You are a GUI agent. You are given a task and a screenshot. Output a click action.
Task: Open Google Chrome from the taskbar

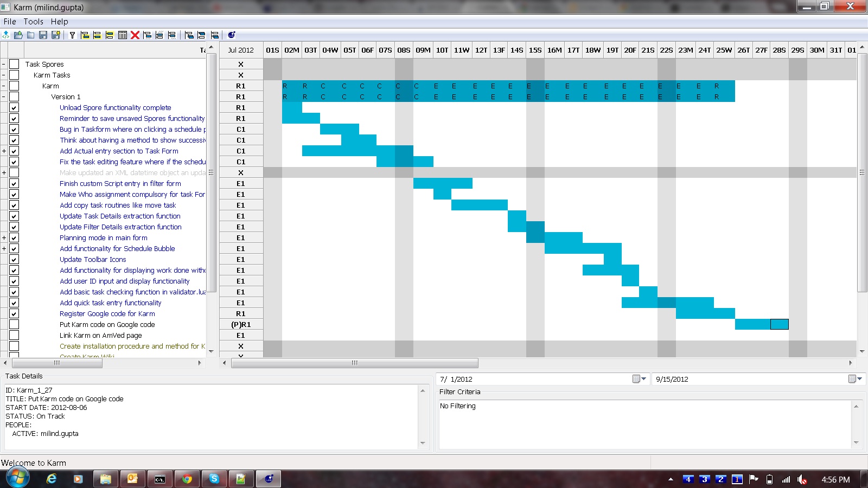[187, 479]
